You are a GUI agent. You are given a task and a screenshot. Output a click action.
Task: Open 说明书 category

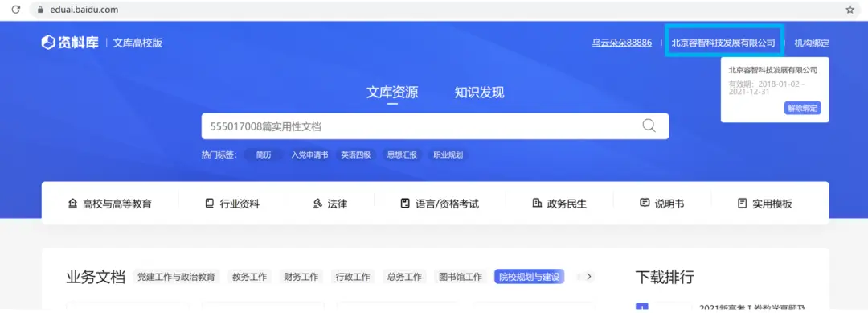[661, 204]
